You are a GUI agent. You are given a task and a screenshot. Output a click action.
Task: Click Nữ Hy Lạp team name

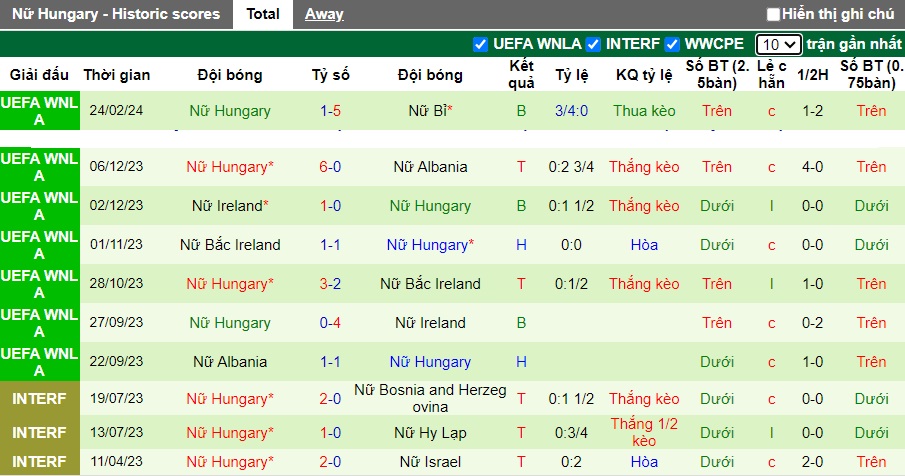(430, 433)
